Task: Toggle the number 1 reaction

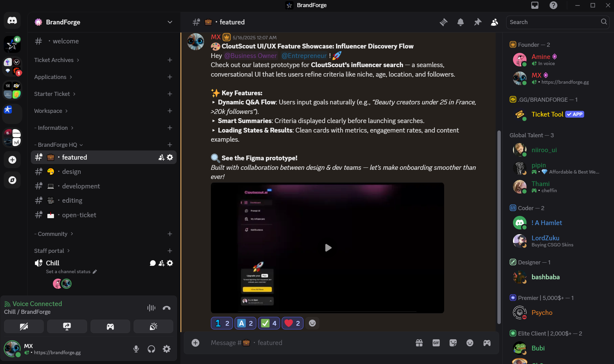Action: (222, 323)
